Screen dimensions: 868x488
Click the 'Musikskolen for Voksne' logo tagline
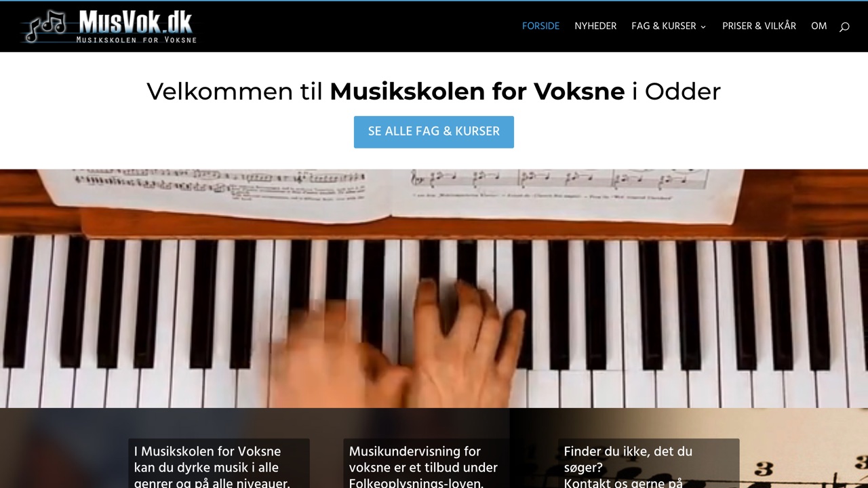pos(136,40)
